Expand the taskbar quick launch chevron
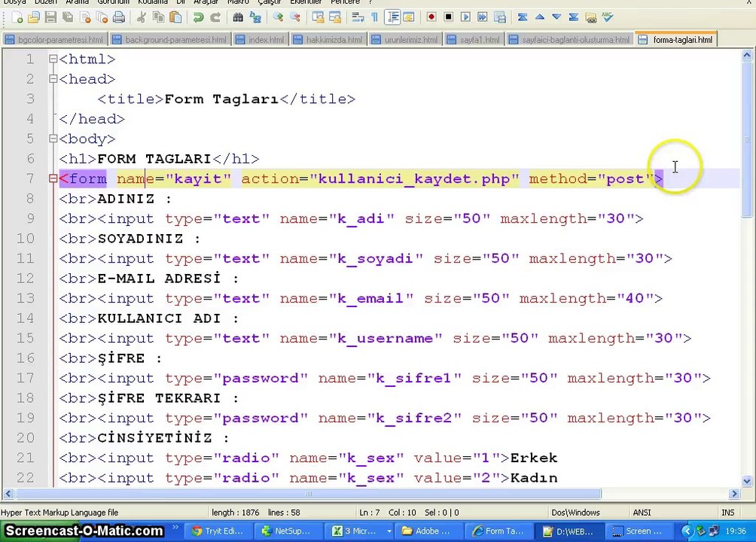756x542 pixels. click(x=175, y=528)
